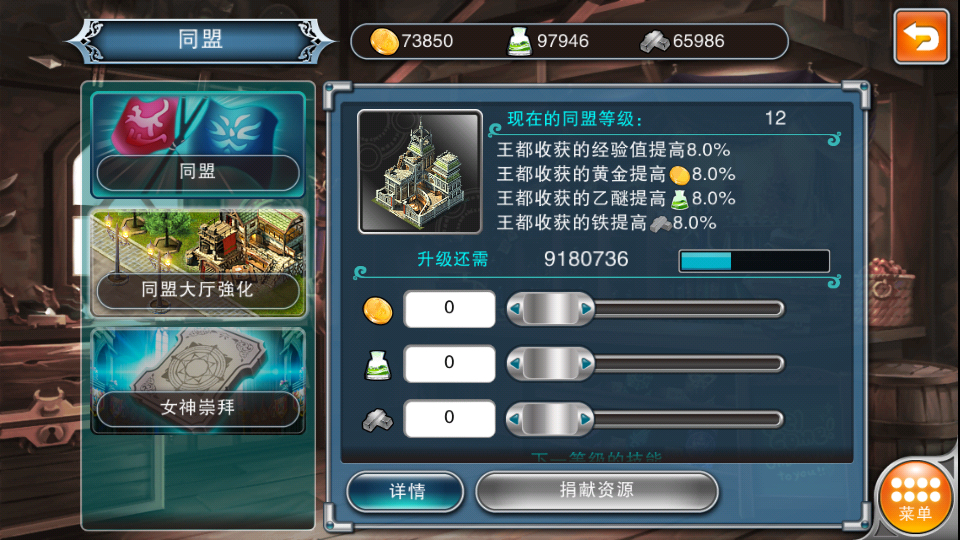Screen dimensions: 960x540
Task: Tap the iron ingot icon beside donation slider
Action: (x=378, y=421)
